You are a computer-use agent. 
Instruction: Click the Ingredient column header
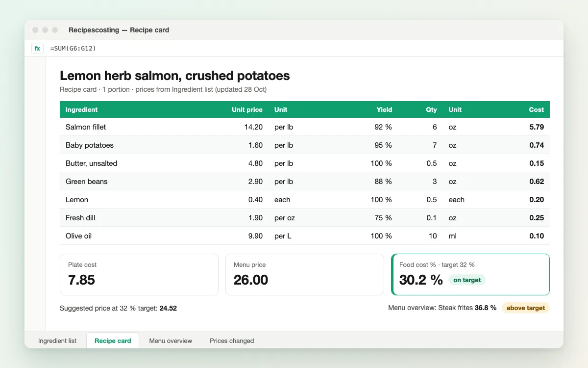[81, 109]
